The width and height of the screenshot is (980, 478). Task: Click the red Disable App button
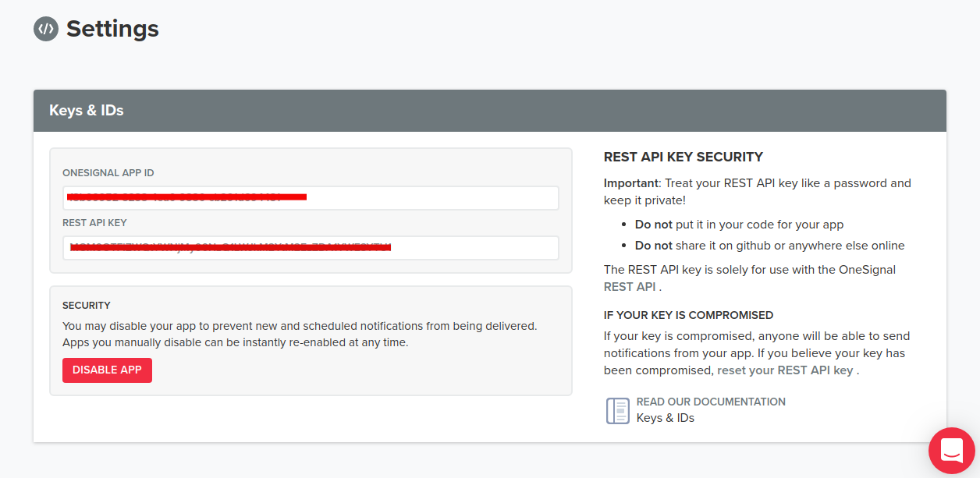coord(107,370)
